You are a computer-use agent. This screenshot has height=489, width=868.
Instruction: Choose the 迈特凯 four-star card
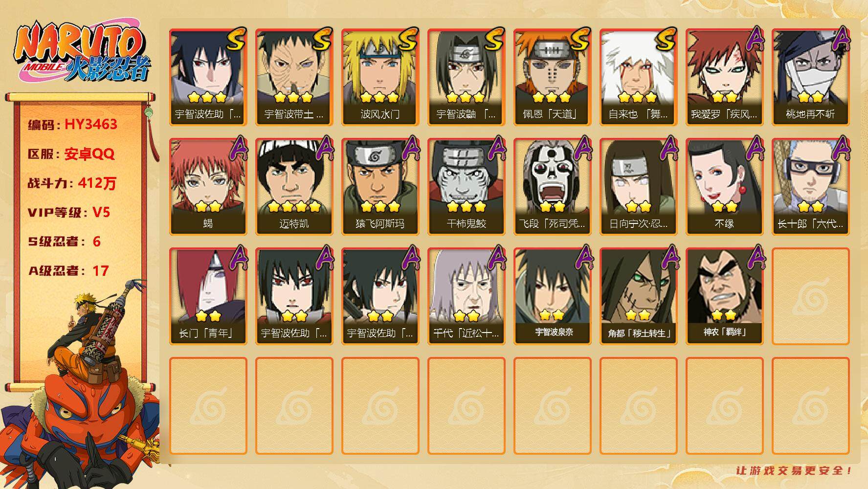294,186
